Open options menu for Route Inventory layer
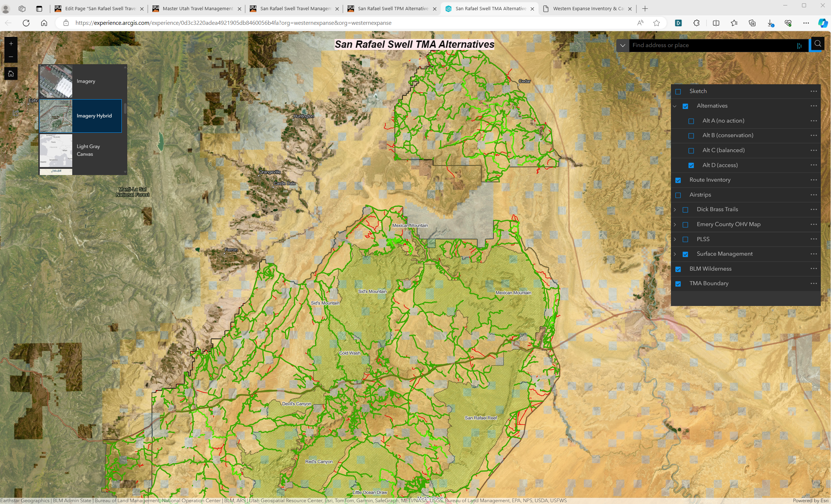The width and height of the screenshot is (831, 504). click(x=813, y=180)
